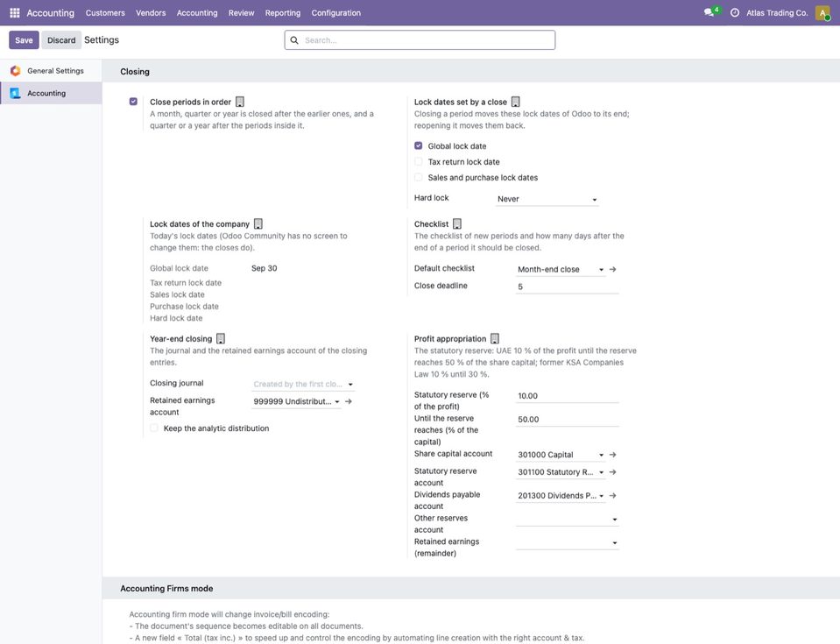Click the General Settings sidebar icon
The image size is (840, 644).
point(15,71)
